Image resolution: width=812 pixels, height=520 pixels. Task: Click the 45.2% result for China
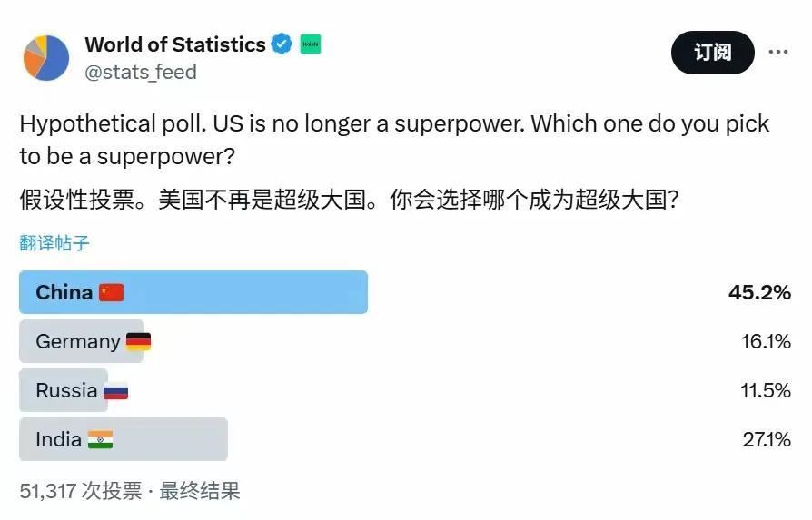coord(759,292)
